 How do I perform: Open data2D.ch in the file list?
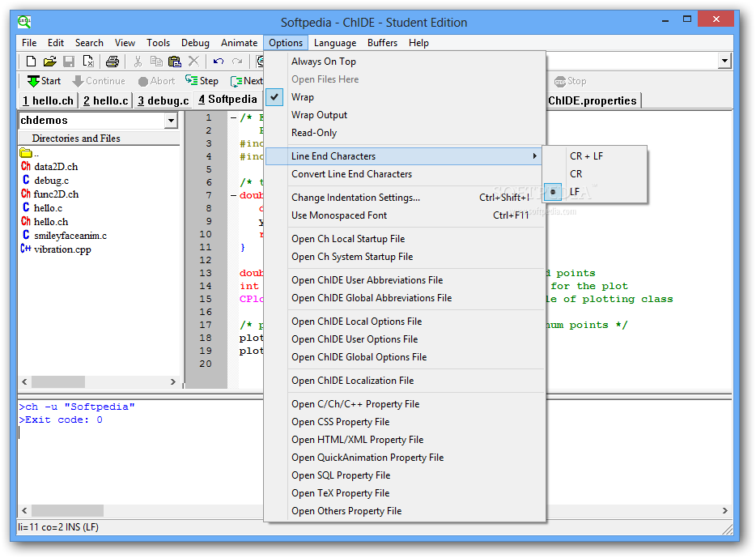(49, 167)
